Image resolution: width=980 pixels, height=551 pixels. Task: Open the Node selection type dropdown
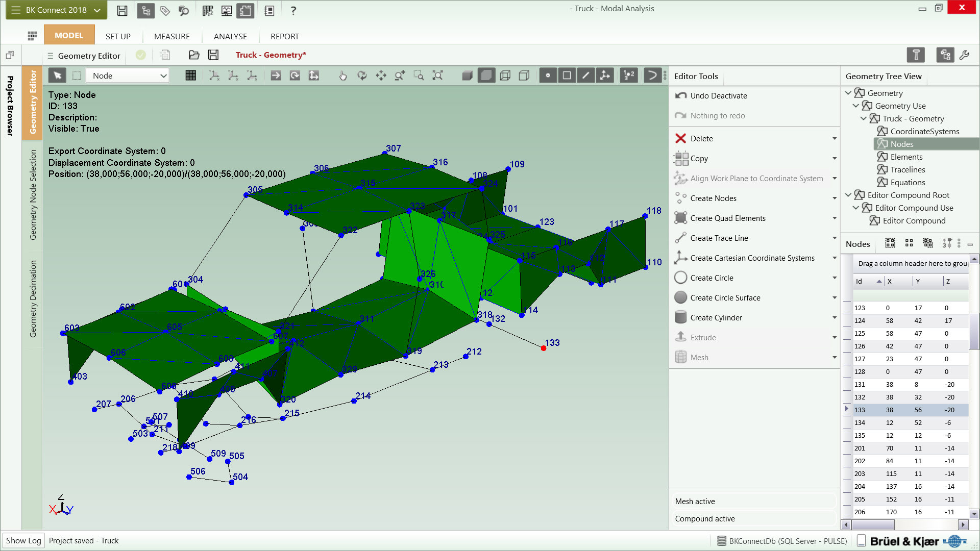[x=128, y=76]
